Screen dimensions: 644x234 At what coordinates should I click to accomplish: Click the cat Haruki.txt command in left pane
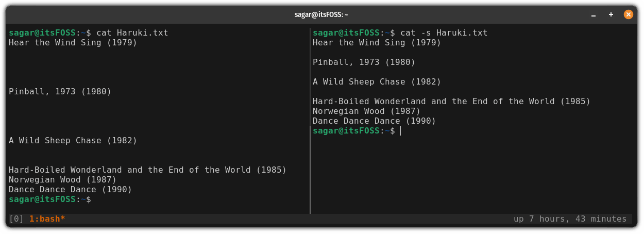pyautogui.click(x=132, y=33)
